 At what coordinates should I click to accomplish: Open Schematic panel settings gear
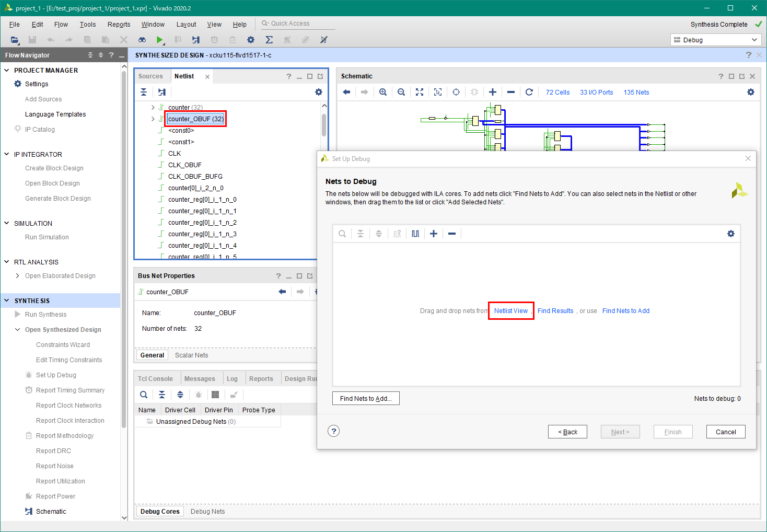pos(751,92)
